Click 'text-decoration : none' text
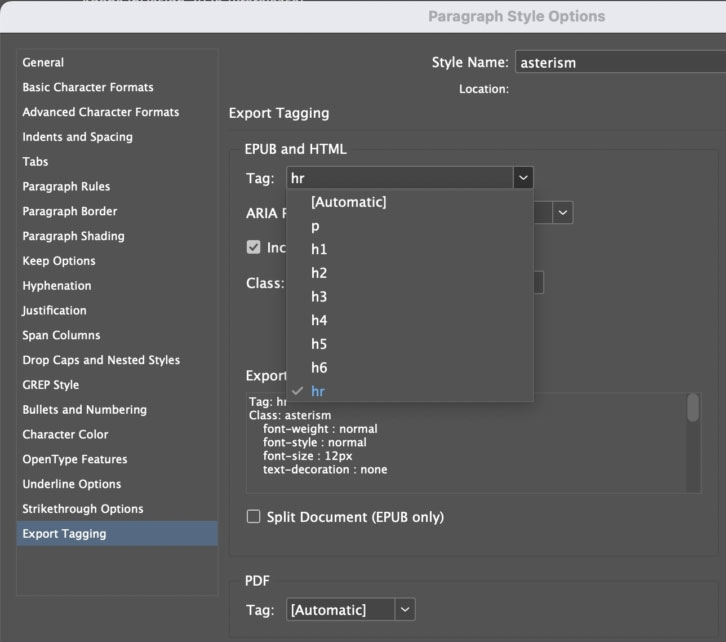 [x=325, y=470]
